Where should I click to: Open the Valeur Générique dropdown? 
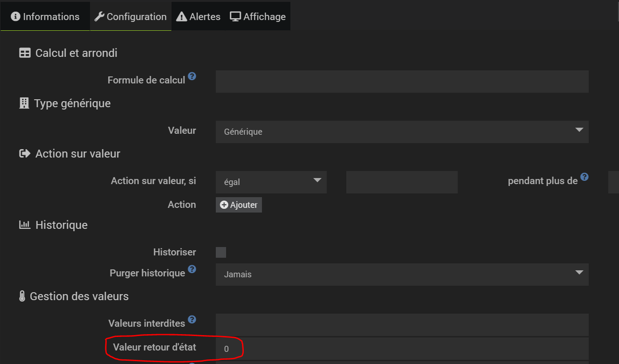pyautogui.click(x=402, y=132)
